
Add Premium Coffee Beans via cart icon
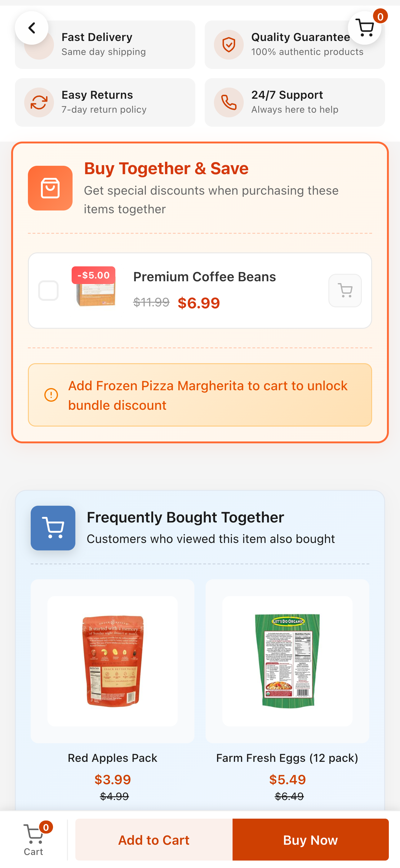[x=345, y=291]
